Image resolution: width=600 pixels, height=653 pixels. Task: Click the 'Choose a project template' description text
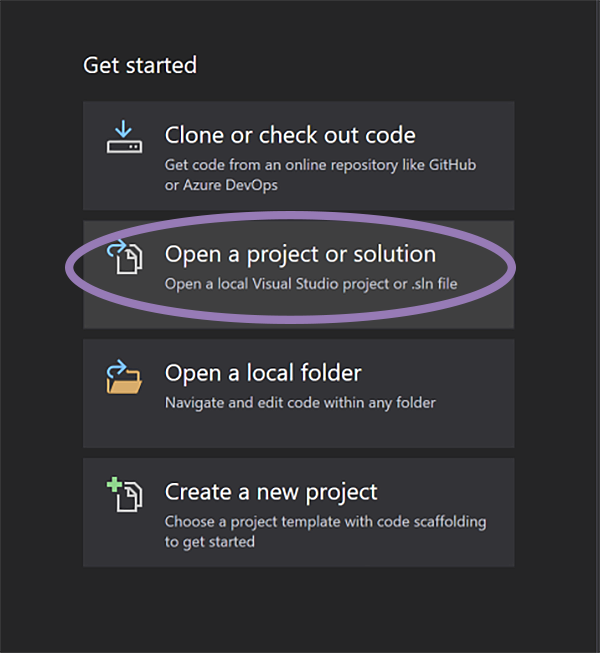click(325, 522)
